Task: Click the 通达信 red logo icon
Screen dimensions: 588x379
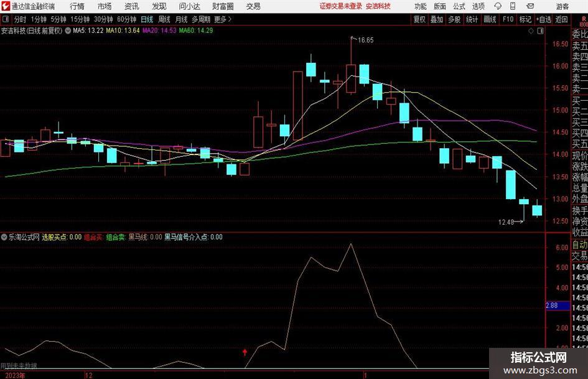Action: (x=6, y=6)
